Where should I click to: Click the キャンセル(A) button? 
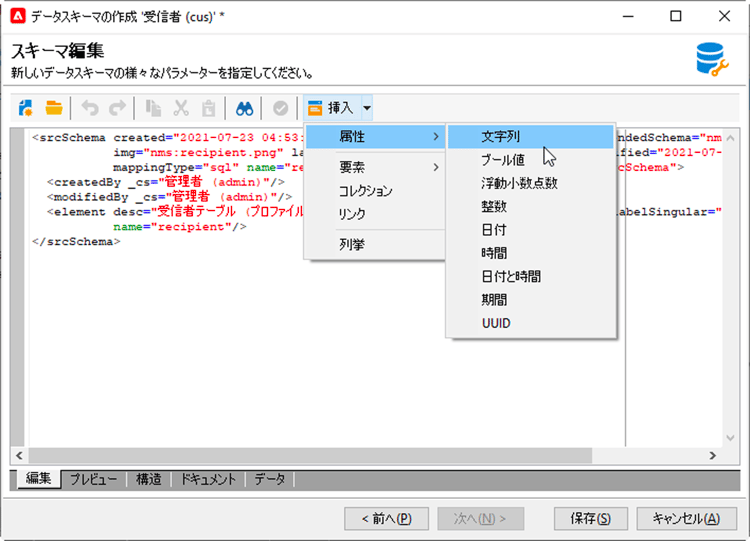click(x=686, y=519)
